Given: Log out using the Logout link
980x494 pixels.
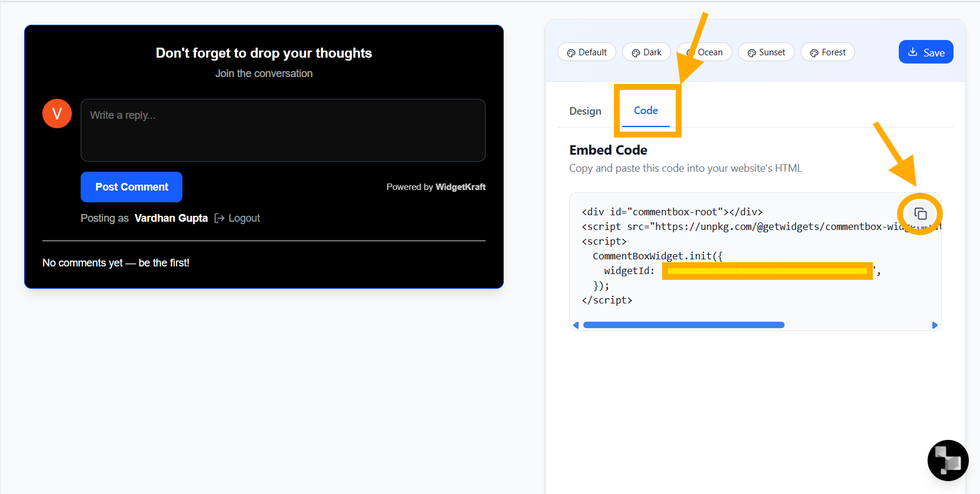Looking at the screenshot, I should (238, 218).
